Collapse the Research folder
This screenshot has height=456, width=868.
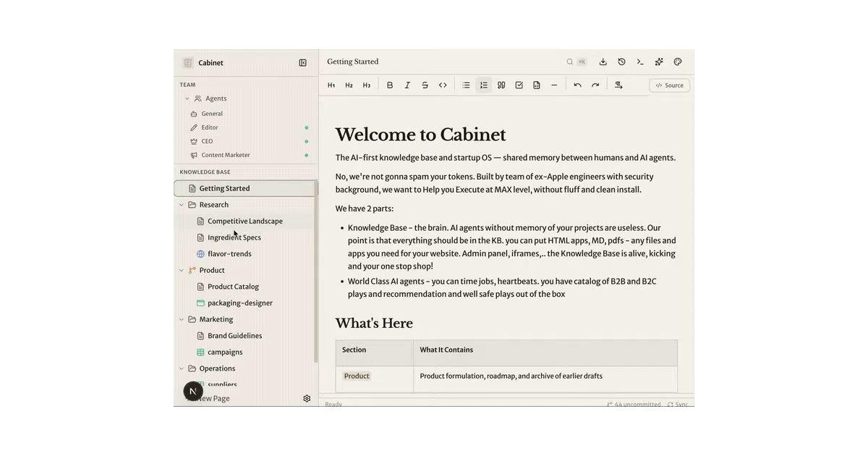pyautogui.click(x=182, y=205)
